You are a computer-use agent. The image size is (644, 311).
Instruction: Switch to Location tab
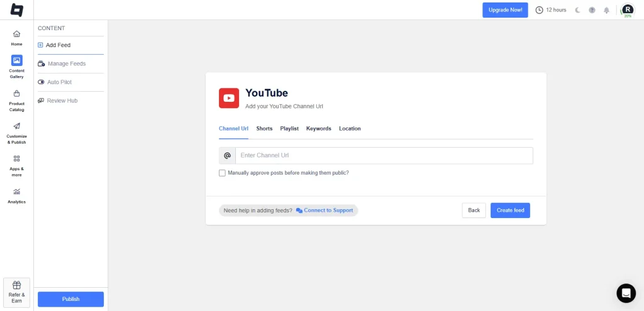coord(350,128)
